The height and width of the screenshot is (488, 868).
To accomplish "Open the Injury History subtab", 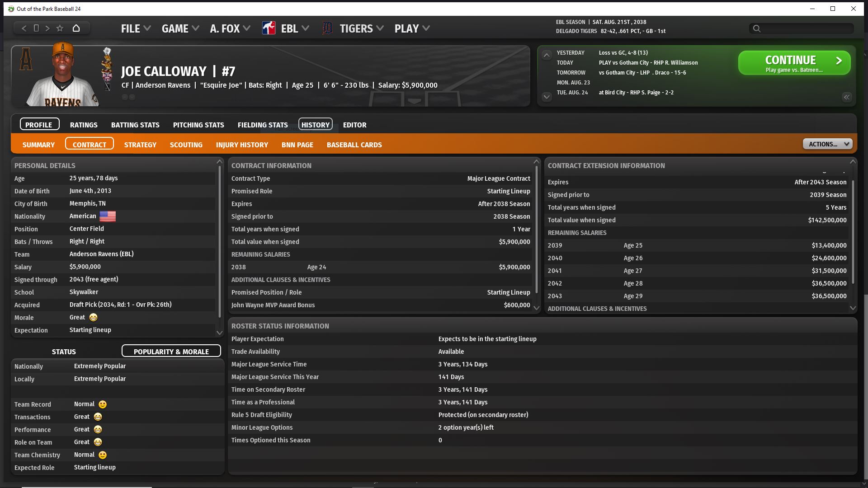I will tap(242, 145).
